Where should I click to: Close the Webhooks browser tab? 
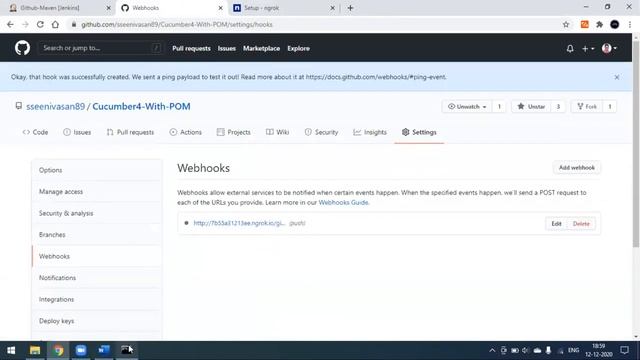pyautogui.click(x=220, y=8)
